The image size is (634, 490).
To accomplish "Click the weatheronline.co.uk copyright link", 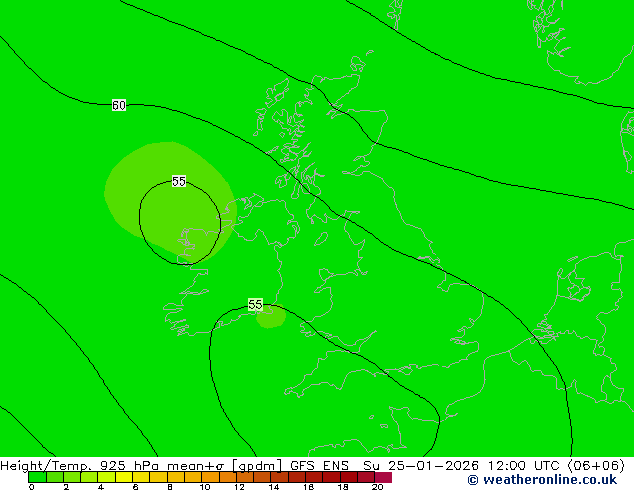I will pos(542,480).
